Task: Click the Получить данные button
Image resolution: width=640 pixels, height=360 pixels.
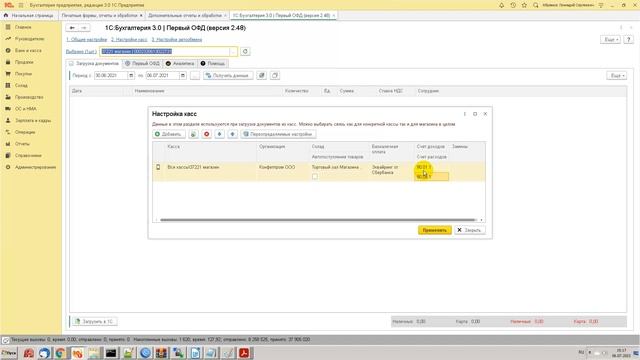Action: [228, 76]
